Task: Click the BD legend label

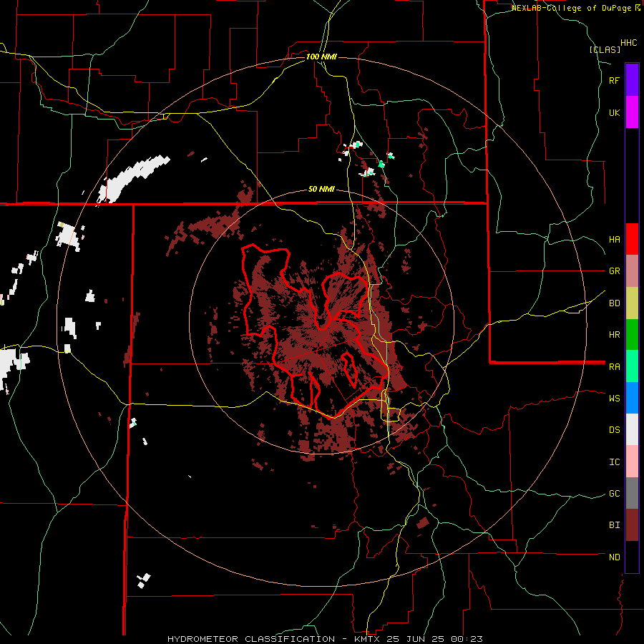Action: pos(615,303)
